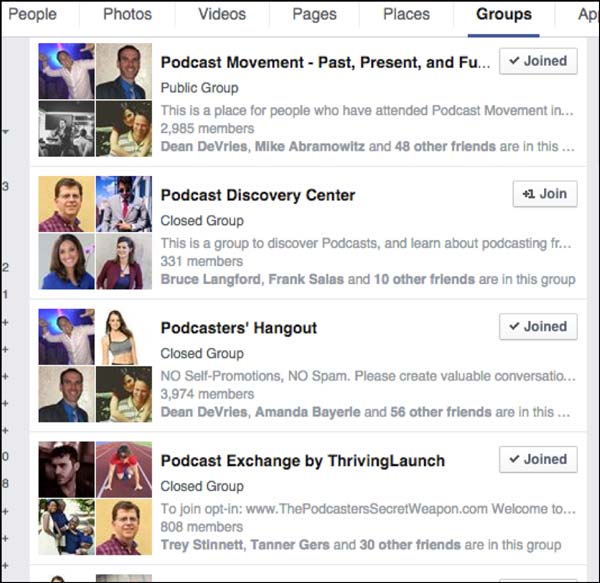The width and height of the screenshot is (600, 583).
Task: Click 'Public Group' label under Podcast Movement
Action: tap(199, 88)
